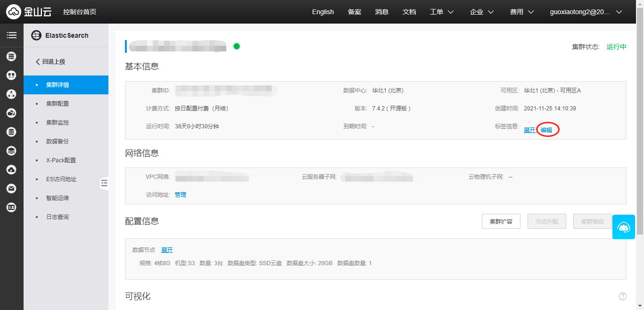
Task: Open the hamburger menu in left rail
Action: coord(11,35)
